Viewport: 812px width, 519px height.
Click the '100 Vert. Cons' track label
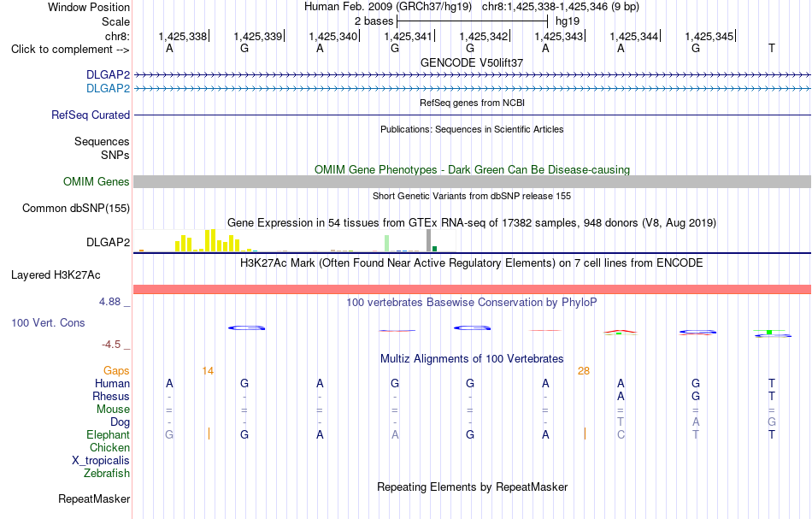click(48, 322)
